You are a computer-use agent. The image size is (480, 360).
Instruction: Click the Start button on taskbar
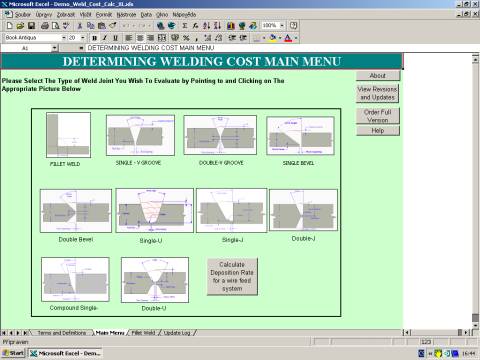pos(14,353)
